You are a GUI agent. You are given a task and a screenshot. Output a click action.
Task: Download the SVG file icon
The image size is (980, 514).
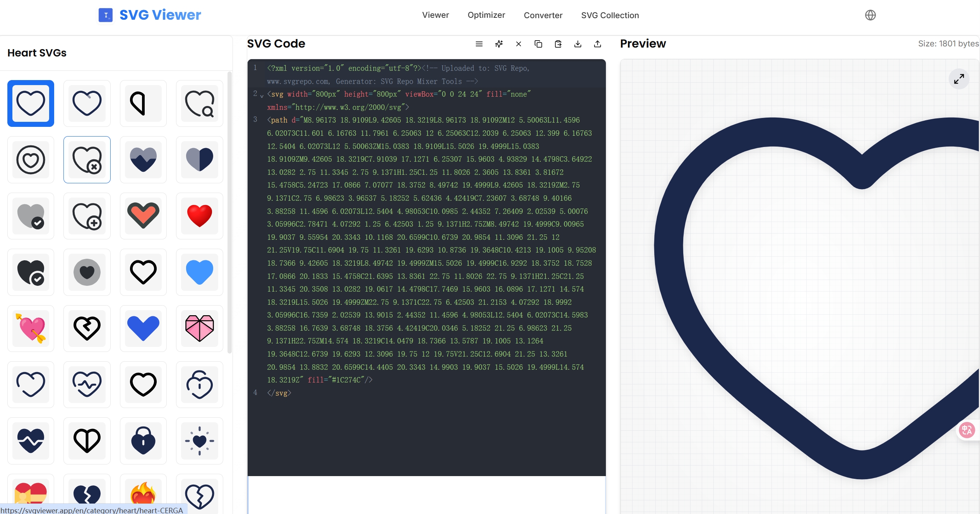(578, 44)
